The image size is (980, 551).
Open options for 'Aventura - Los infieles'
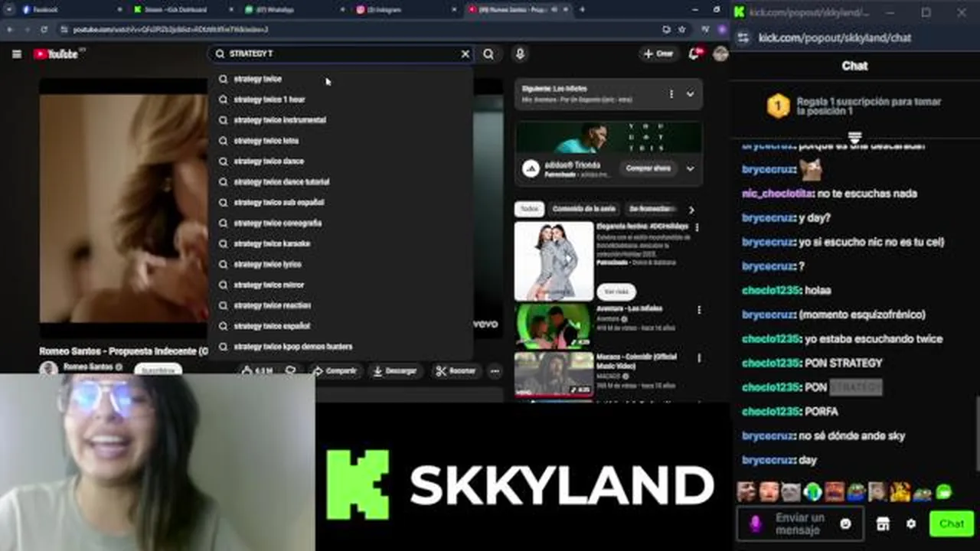pos(698,311)
